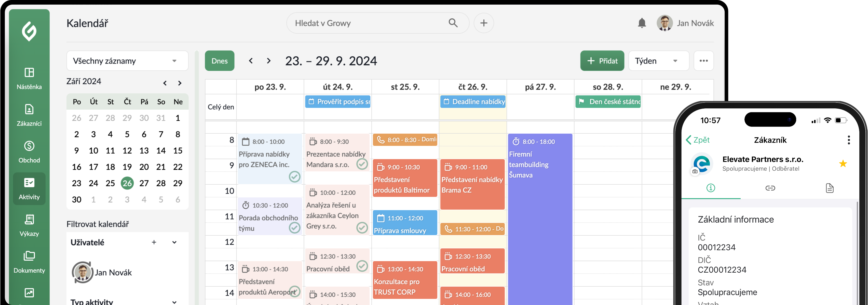Open Firemní teambuilding Šumava event

540,219
